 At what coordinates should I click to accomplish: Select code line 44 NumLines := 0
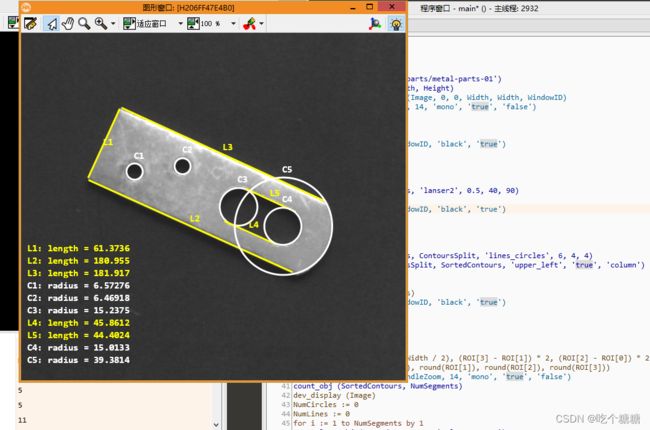[x=322, y=414]
